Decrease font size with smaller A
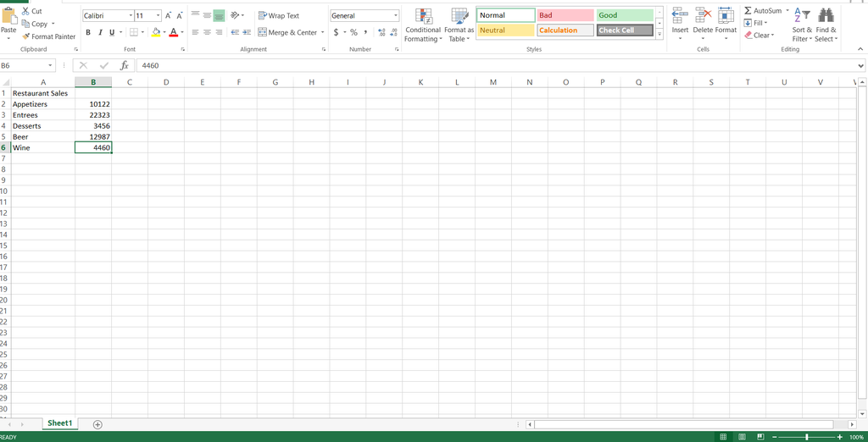The width and height of the screenshot is (868, 442). [x=180, y=16]
